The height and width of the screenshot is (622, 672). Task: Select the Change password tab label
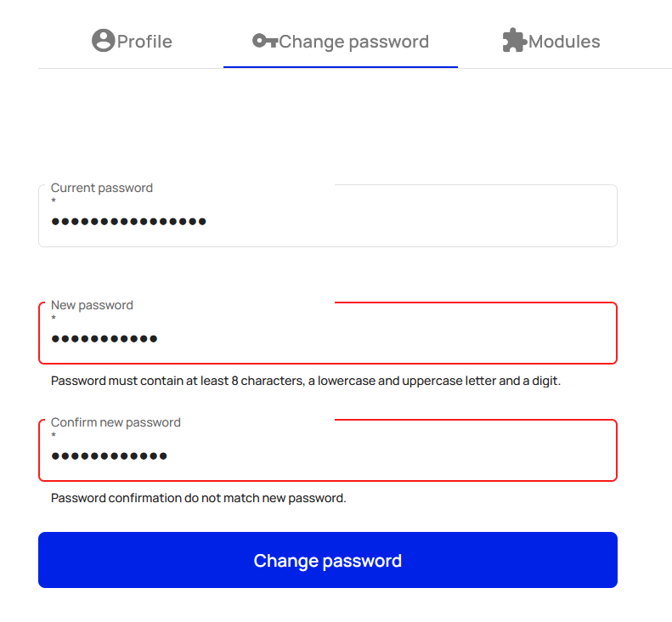(x=353, y=42)
